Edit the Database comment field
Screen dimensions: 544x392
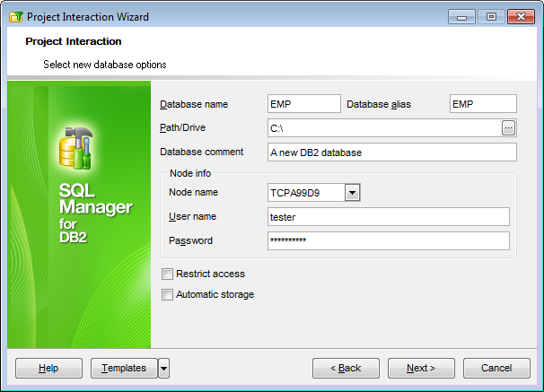pyautogui.click(x=392, y=152)
